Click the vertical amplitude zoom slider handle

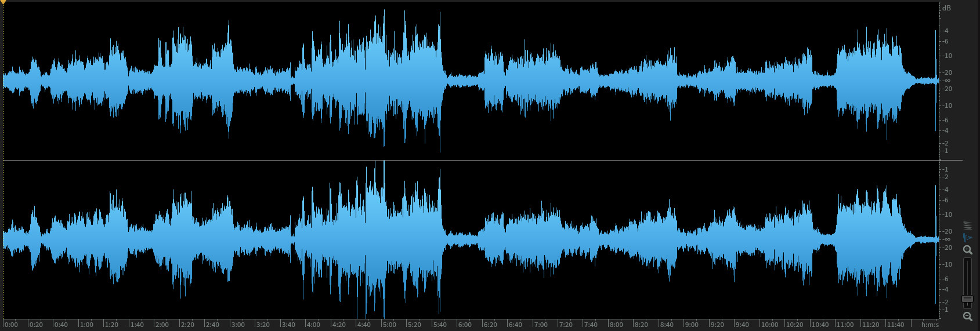click(967, 299)
